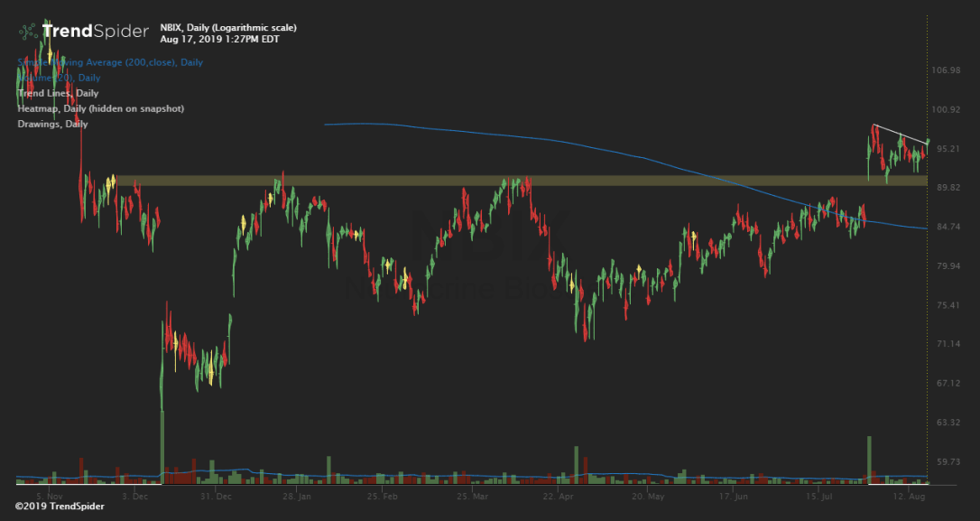Select the white descending trend line near August
Viewport: 980px width, 521px height.
[x=901, y=134]
